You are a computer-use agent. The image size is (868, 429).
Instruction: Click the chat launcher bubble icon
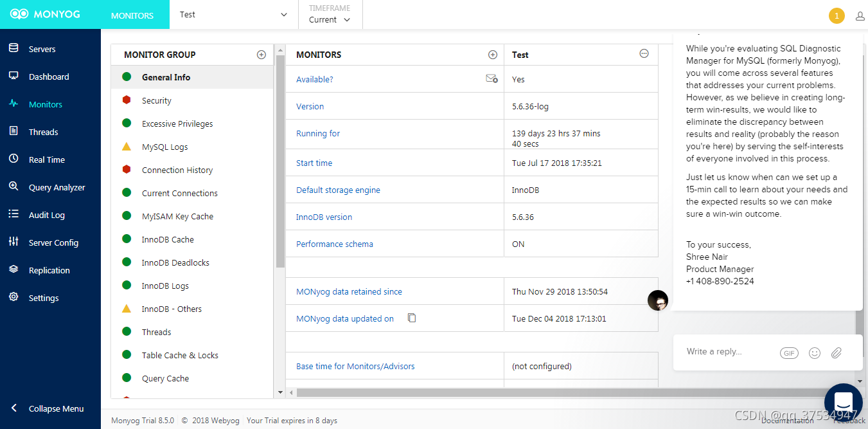tap(844, 402)
